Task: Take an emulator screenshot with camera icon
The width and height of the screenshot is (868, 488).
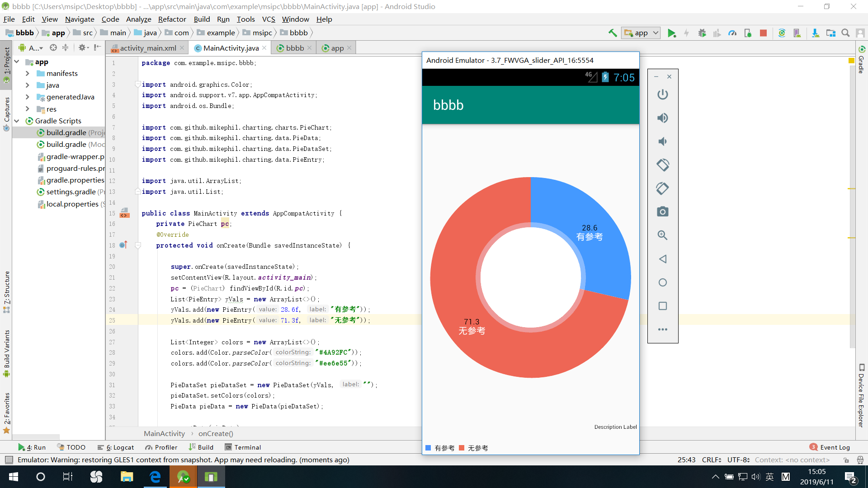Action: click(662, 212)
